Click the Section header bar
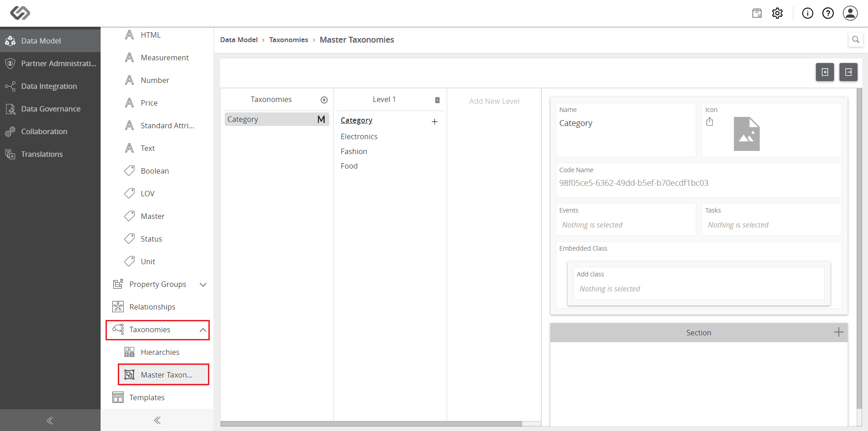The height and width of the screenshot is (431, 868). (699, 333)
